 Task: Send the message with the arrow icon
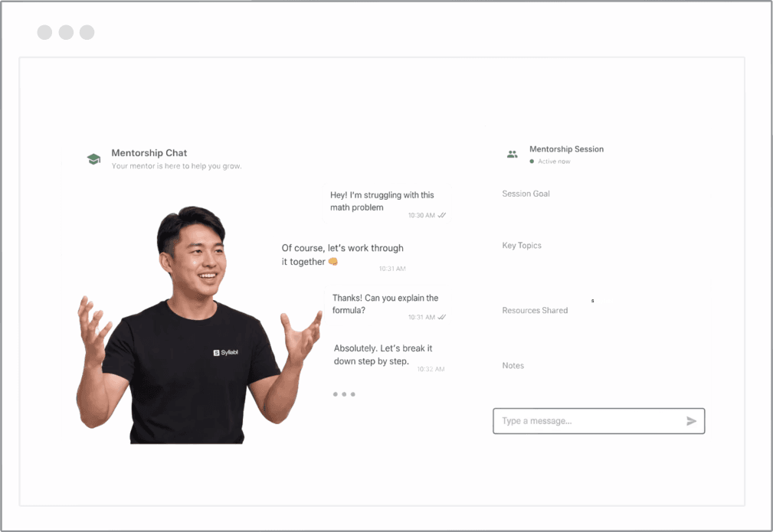(x=691, y=421)
